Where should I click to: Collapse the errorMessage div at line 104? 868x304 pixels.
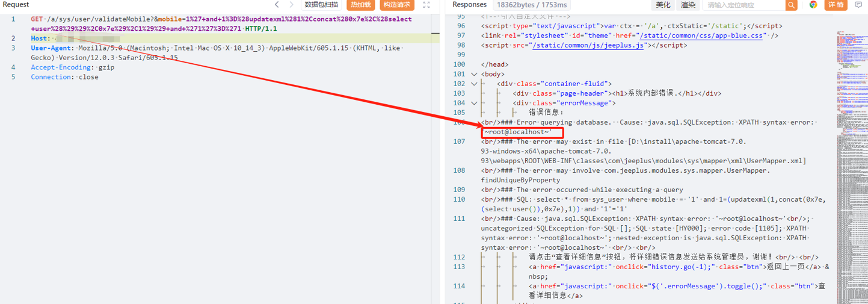click(474, 103)
